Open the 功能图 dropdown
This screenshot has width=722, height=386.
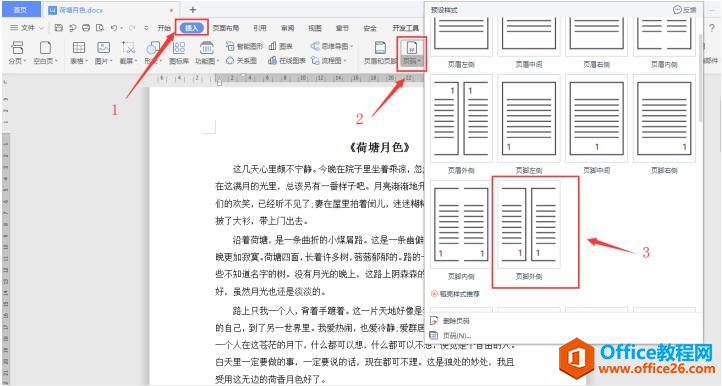207,53
